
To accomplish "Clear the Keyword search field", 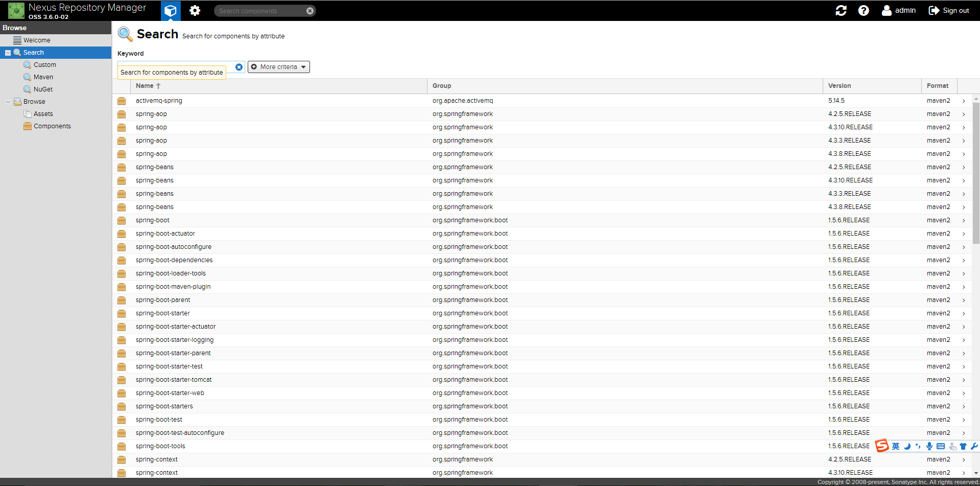I will (x=239, y=67).
